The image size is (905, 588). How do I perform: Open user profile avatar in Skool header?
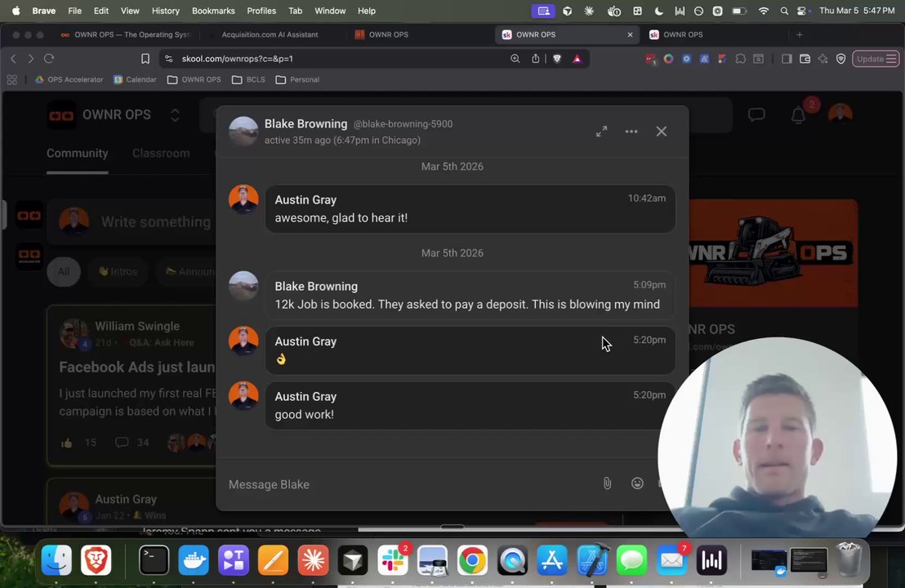click(840, 114)
